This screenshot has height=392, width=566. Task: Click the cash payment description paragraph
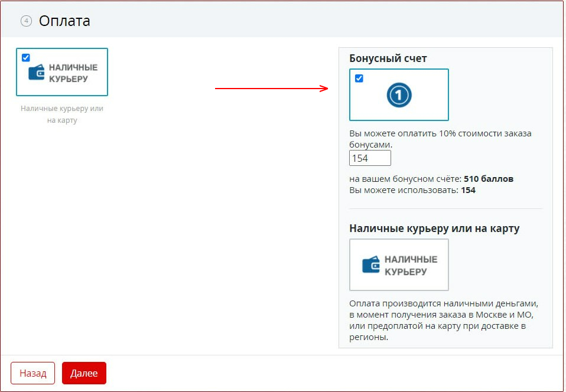coord(444,320)
